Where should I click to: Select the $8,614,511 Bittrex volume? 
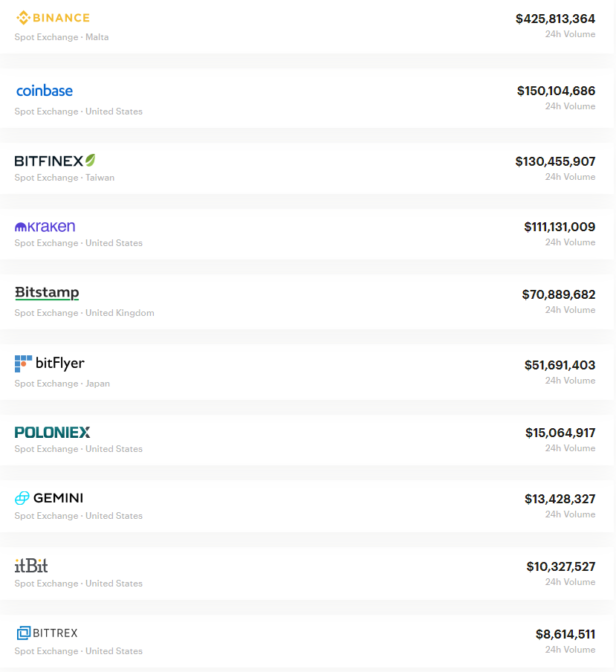pyautogui.click(x=565, y=634)
